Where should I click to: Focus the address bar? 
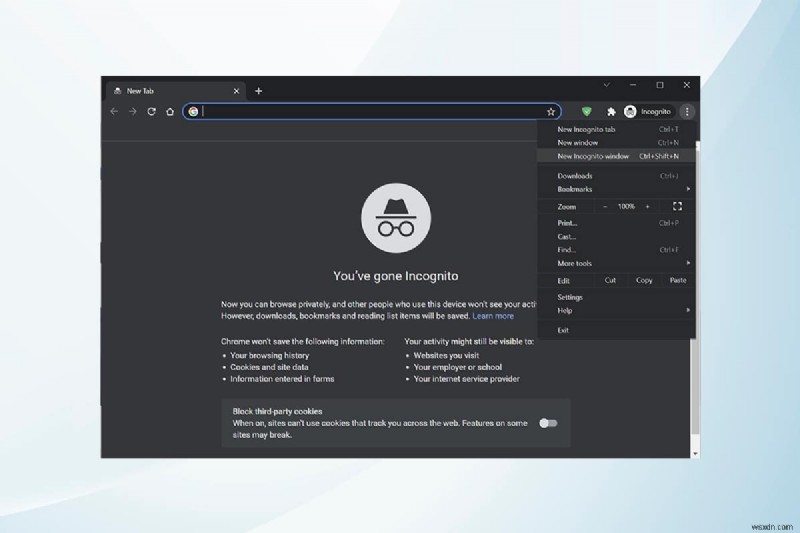[x=372, y=112]
